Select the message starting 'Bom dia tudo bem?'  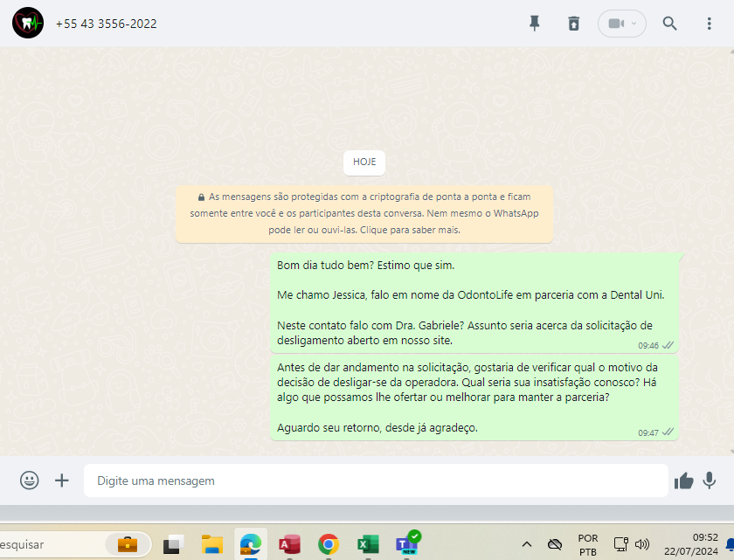[x=474, y=302]
